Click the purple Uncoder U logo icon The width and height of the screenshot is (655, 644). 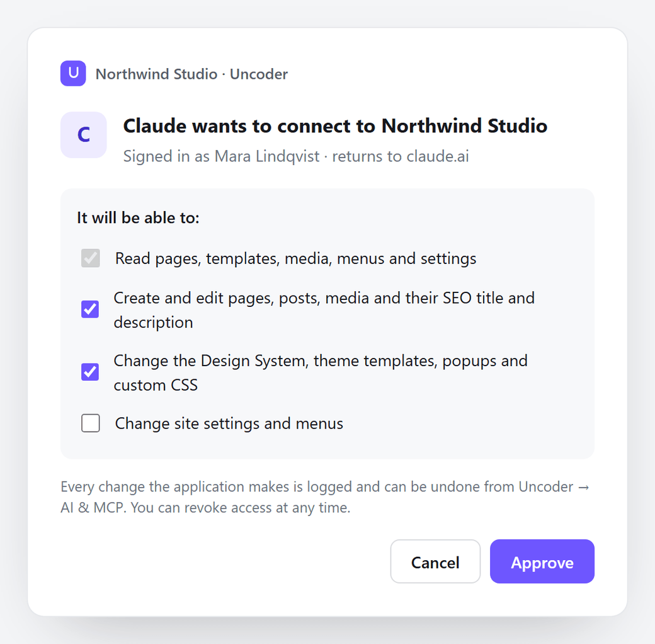click(73, 74)
